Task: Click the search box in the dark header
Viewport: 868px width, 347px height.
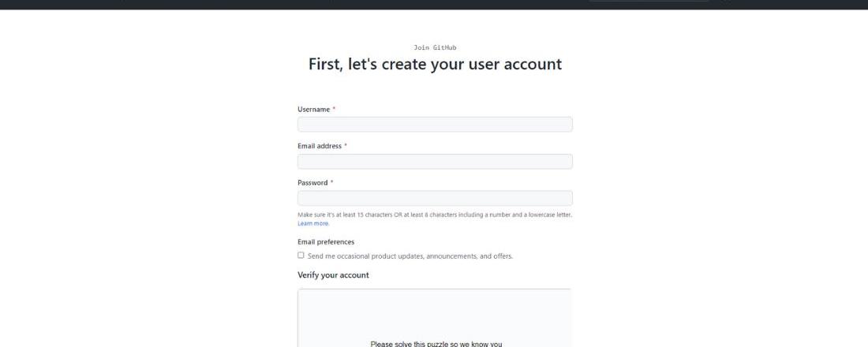Action: pos(647,2)
